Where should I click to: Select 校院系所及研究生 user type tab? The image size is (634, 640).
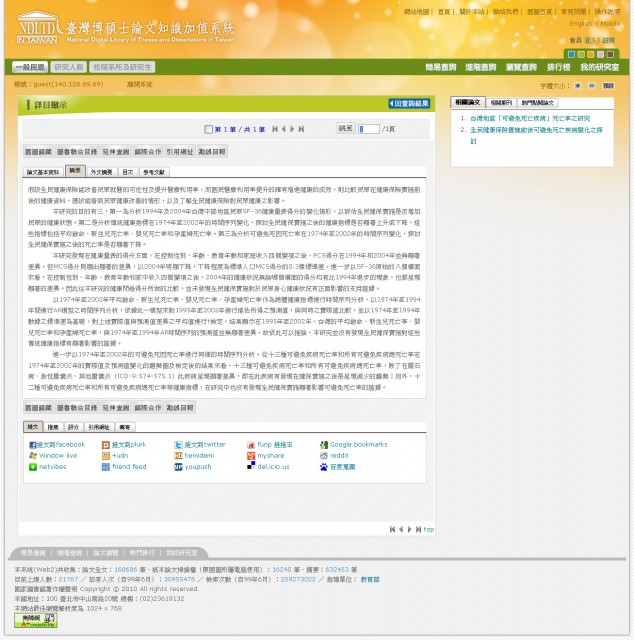[122, 67]
